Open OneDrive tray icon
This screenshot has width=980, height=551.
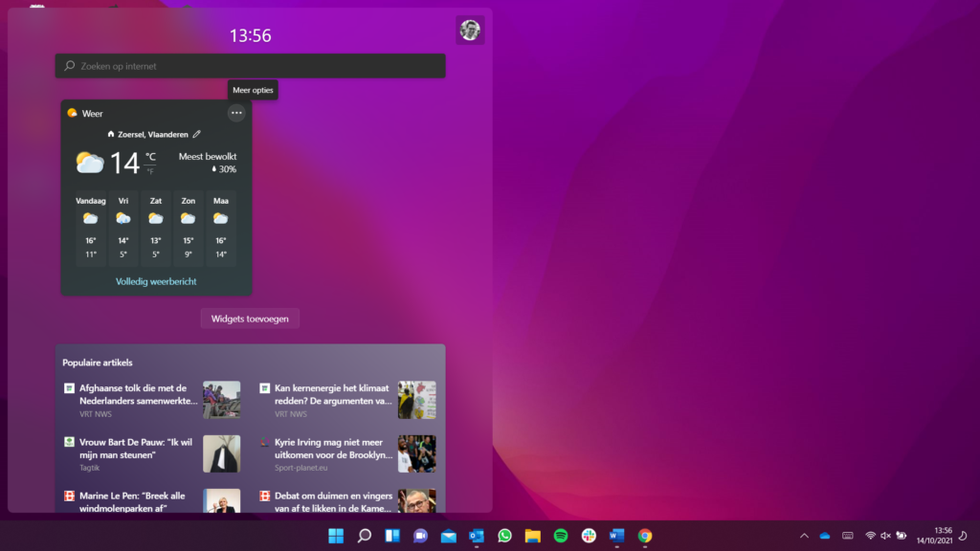tap(825, 536)
